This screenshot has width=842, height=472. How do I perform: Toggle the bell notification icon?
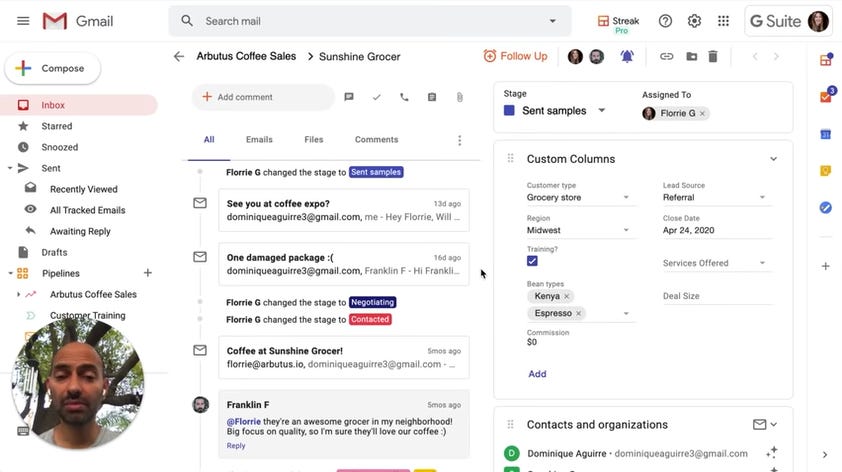[627, 56]
